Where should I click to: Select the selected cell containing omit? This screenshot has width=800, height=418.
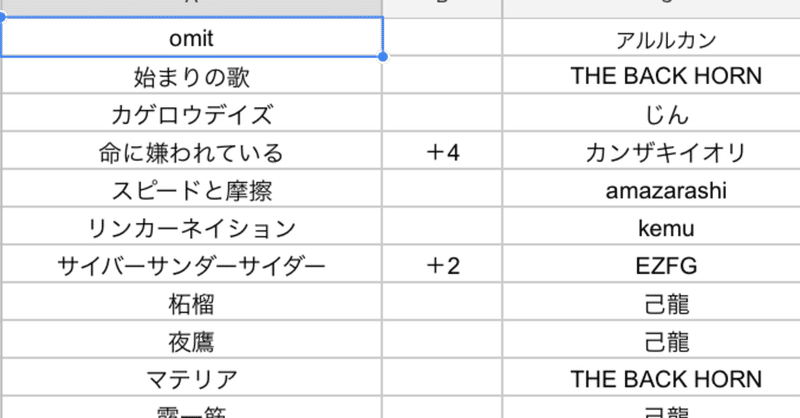click(192, 38)
